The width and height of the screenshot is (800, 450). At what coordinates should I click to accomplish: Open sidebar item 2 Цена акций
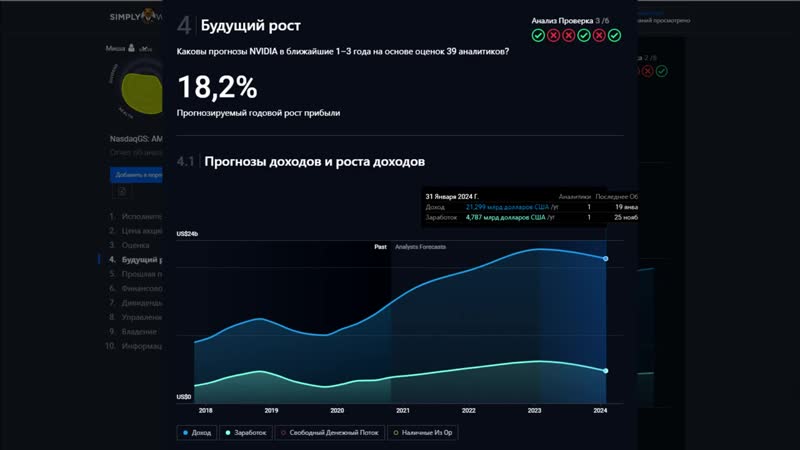[x=136, y=231]
